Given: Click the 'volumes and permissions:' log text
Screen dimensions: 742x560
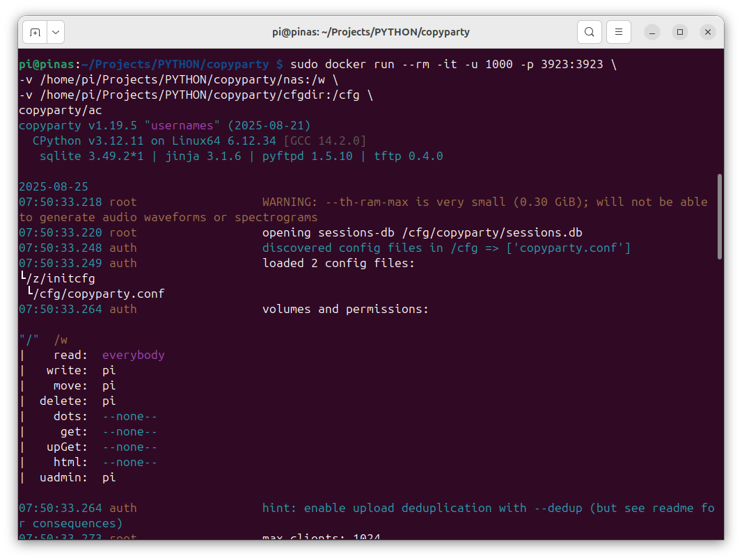Looking at the screenshot, I should (x=345, y=309).
